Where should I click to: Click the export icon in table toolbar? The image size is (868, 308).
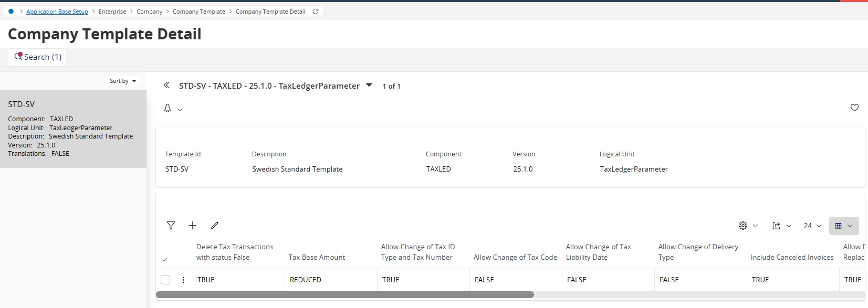pos(777,226)
